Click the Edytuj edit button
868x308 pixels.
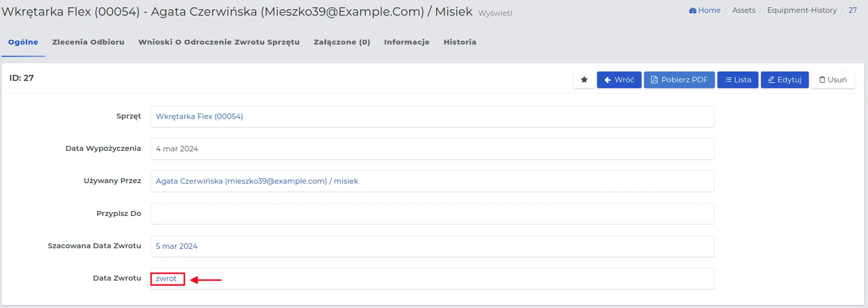click(x=784, y=80)
